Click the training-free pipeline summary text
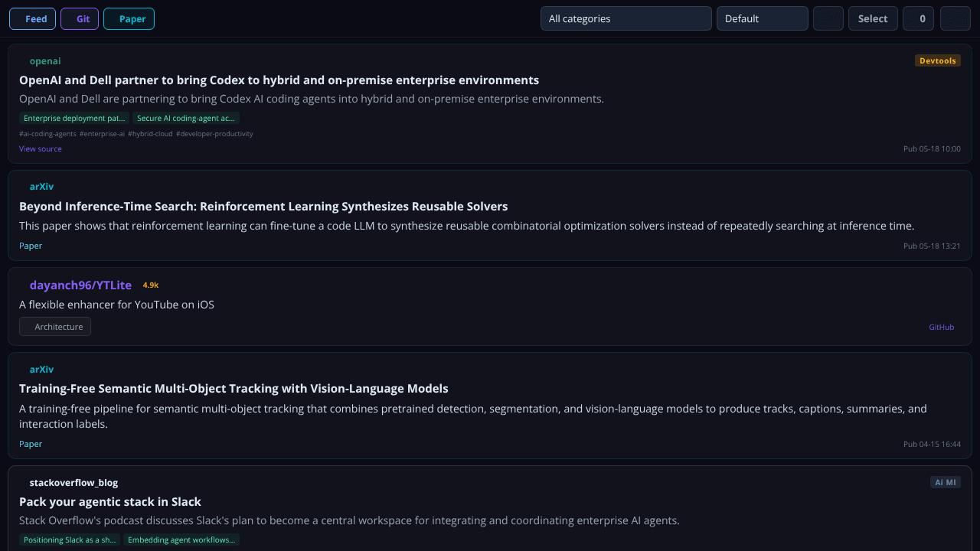980x551 pixels. [473, 416]
